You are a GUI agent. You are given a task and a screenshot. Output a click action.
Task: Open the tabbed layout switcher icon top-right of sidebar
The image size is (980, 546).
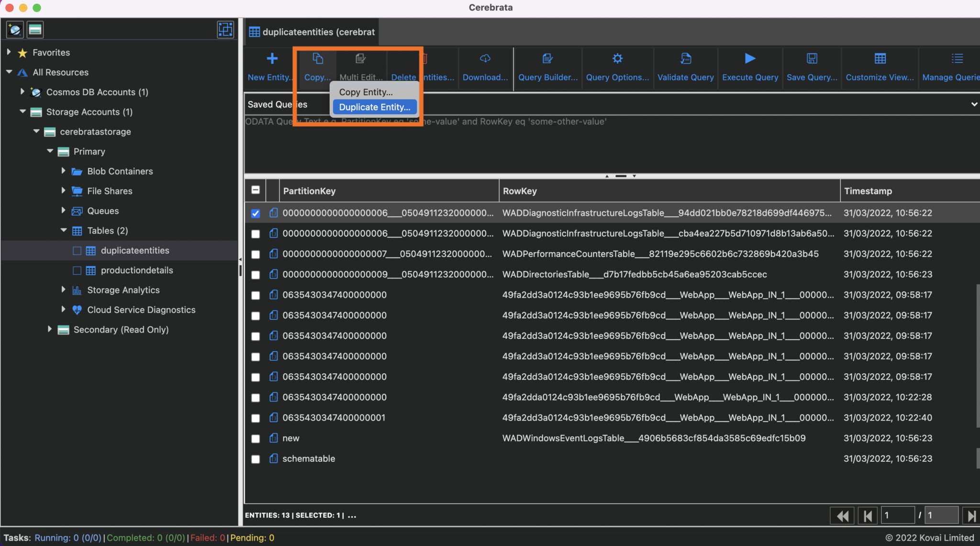(225, 29)
